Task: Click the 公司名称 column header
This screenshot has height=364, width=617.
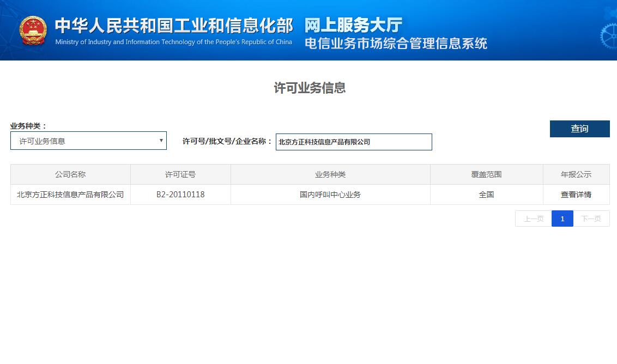Action: [x=70, y=174]
